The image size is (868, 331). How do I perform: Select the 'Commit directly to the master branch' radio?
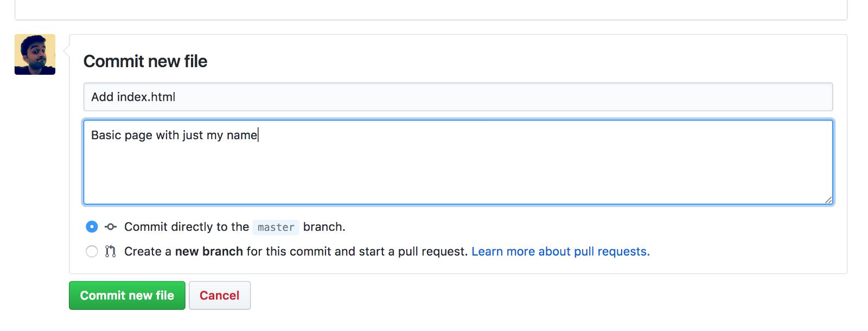(92, 226)
